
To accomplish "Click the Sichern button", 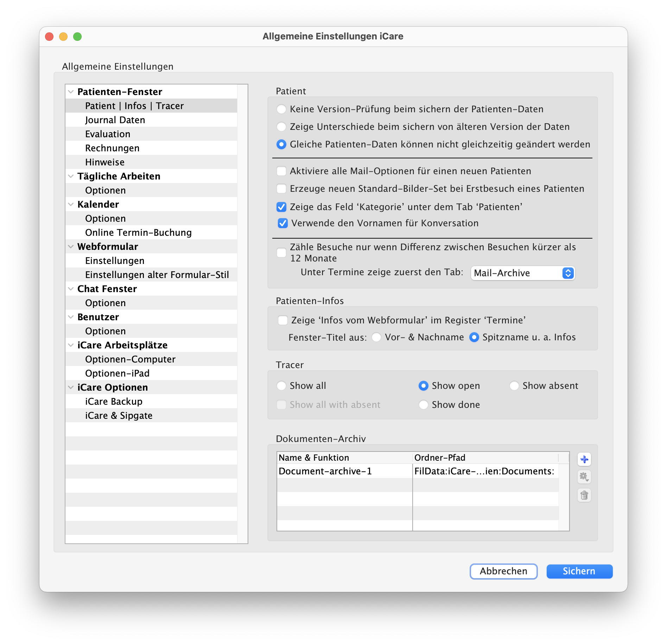I will pyautogui.click(x=579, y=571).
